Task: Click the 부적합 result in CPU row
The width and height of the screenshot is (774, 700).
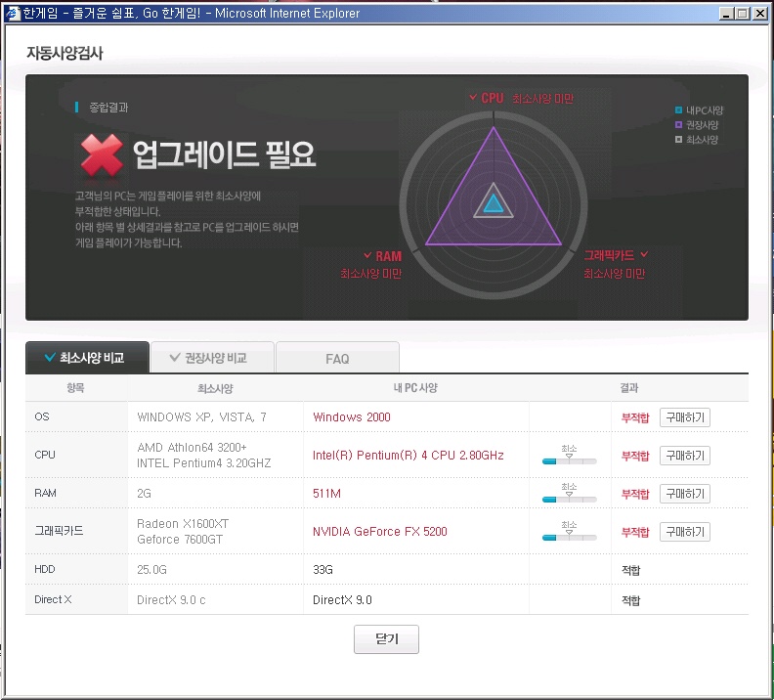Action: click(635, 456)
